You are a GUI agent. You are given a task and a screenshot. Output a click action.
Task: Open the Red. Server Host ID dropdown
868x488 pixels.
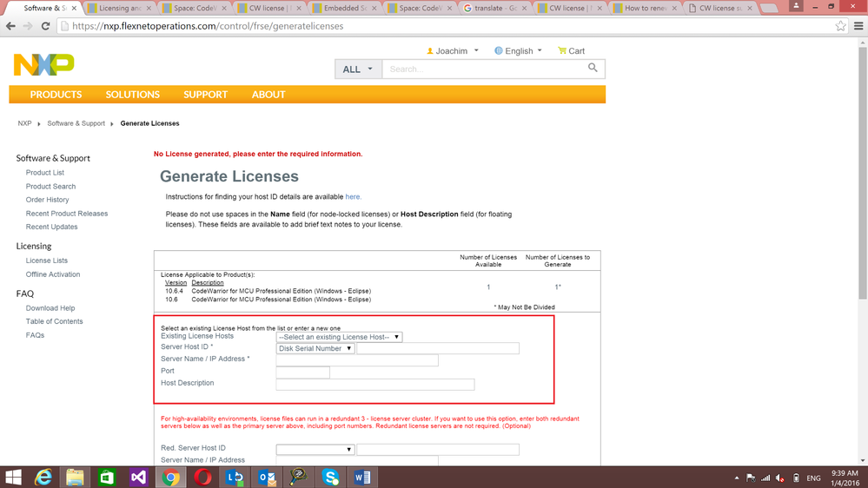pyautogui.click(x=315, y=449)
